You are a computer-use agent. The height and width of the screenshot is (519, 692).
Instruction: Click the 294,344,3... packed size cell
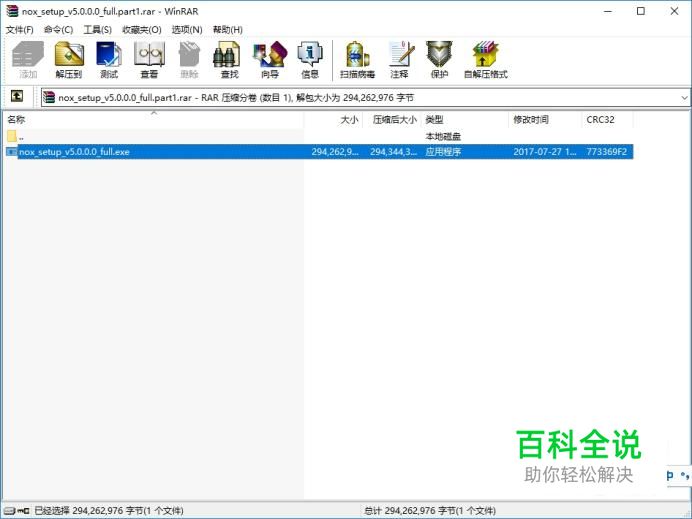[393, 152]
